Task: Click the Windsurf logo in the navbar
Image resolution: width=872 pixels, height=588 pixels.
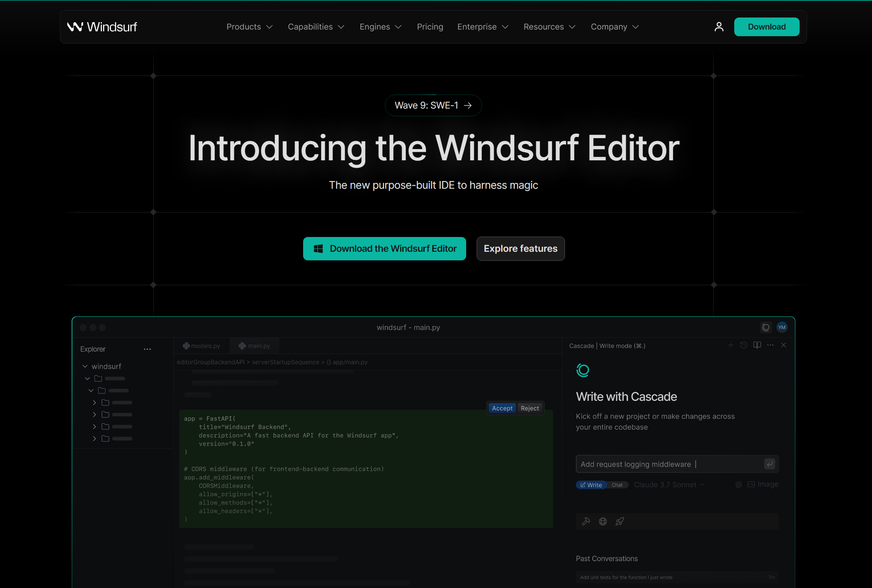Action: click(102, 27)
